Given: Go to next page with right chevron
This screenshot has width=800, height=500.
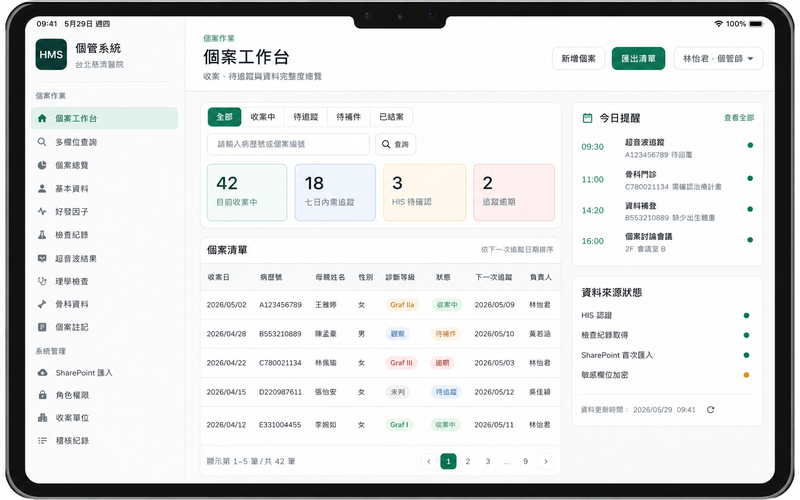Looking at the screenshot, I should [546, 461].
